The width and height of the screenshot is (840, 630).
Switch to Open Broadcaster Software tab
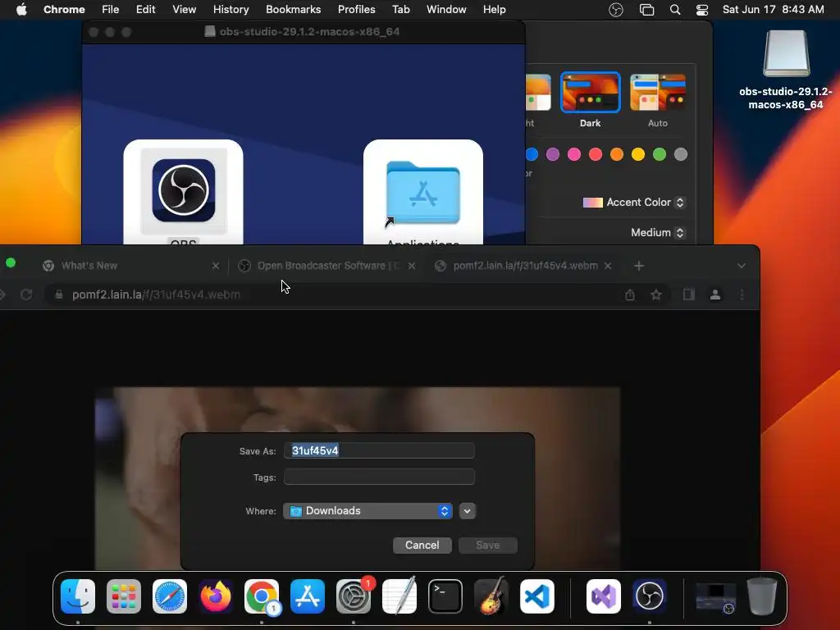point(328,266)
